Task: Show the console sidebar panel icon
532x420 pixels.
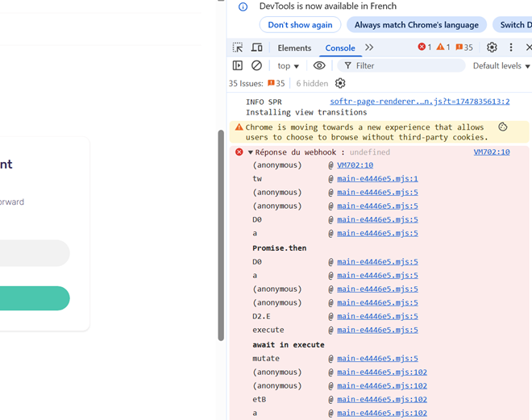Action: (238, 65)
